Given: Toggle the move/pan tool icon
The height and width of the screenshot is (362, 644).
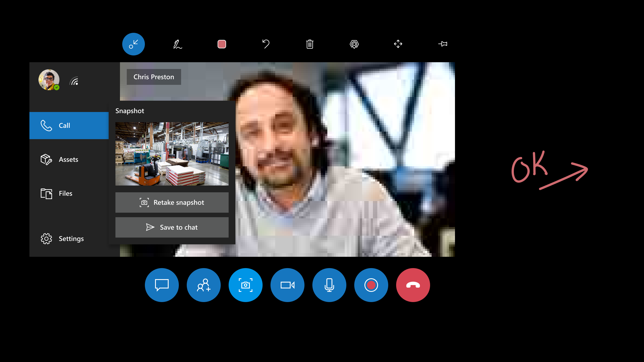Looking at the screenshot, I should [x=398, y=44].
